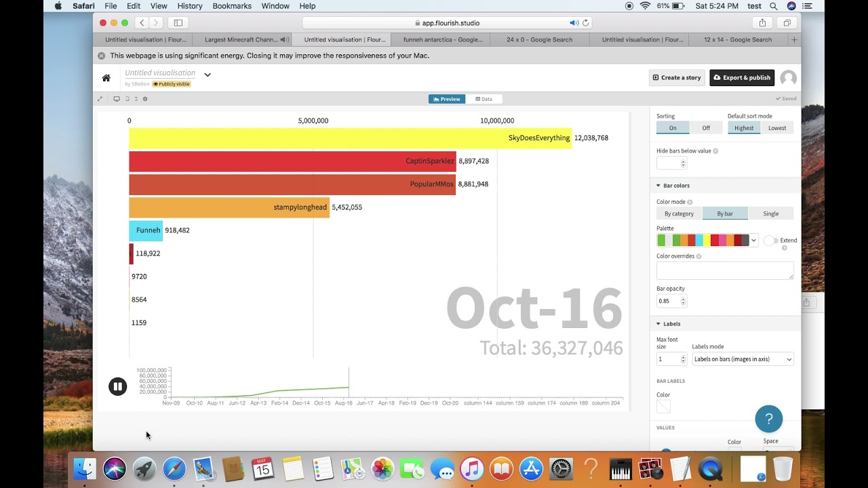Set Color mode to Single
The image size is (868, 488).
[771, 213]
